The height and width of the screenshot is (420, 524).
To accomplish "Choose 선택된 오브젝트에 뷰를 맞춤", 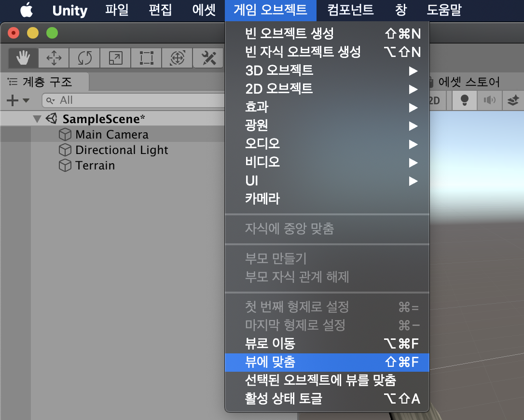I will (327, 380).
